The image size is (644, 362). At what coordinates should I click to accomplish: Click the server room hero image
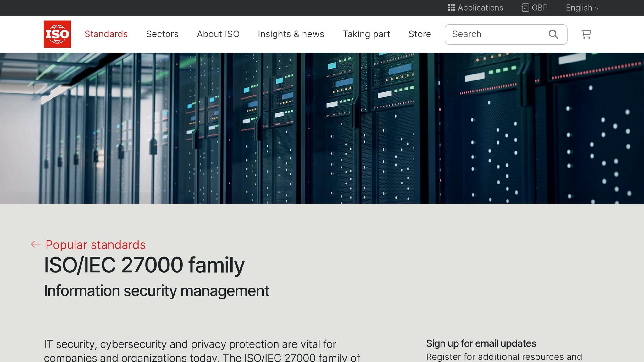click(322, 128)
